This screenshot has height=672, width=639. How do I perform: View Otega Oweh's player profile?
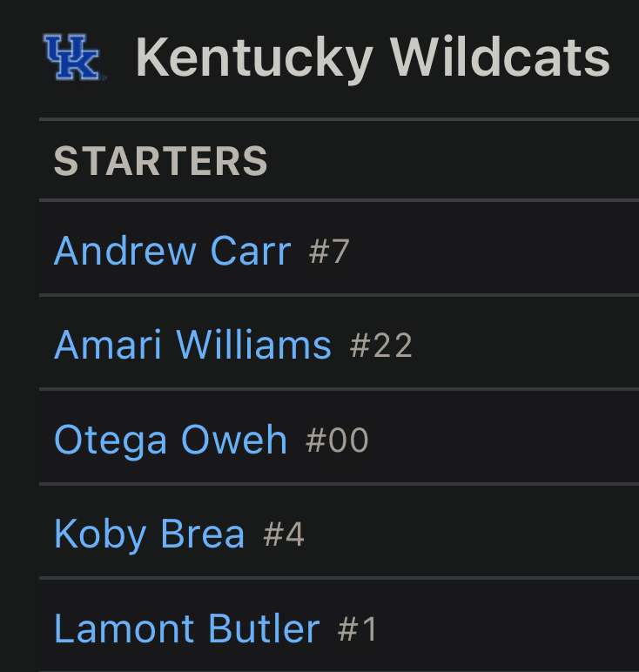[x=171, y=440]
